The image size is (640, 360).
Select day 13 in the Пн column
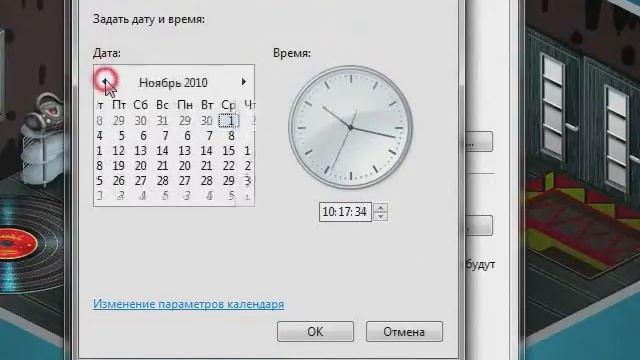coord(184,151)
